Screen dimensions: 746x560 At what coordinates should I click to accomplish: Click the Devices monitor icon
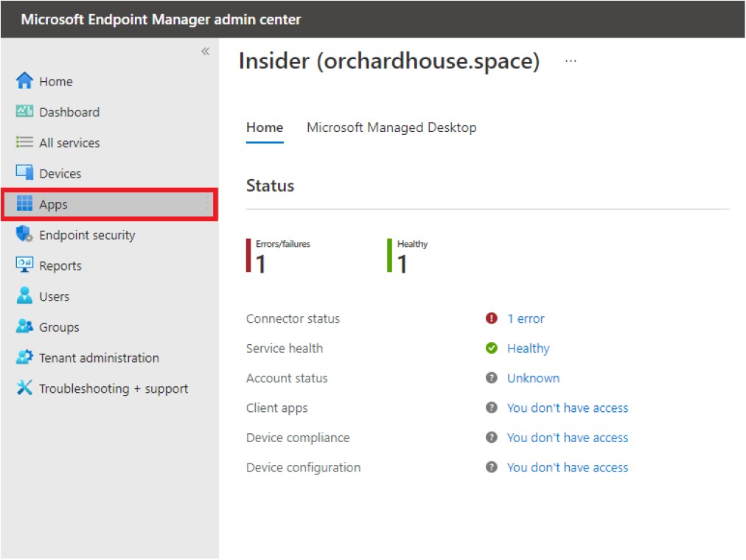25,173
